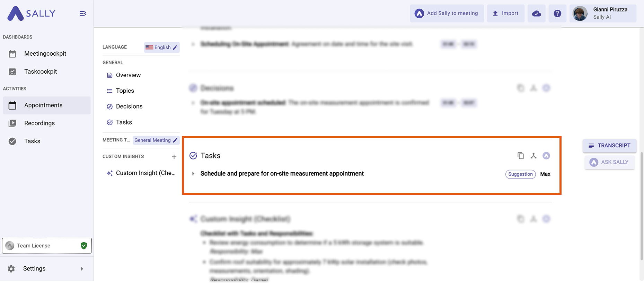This screenshot has width=644, height=284.
Task: Open Gianni Piruzza profile menu
Action: coord(603,13)
